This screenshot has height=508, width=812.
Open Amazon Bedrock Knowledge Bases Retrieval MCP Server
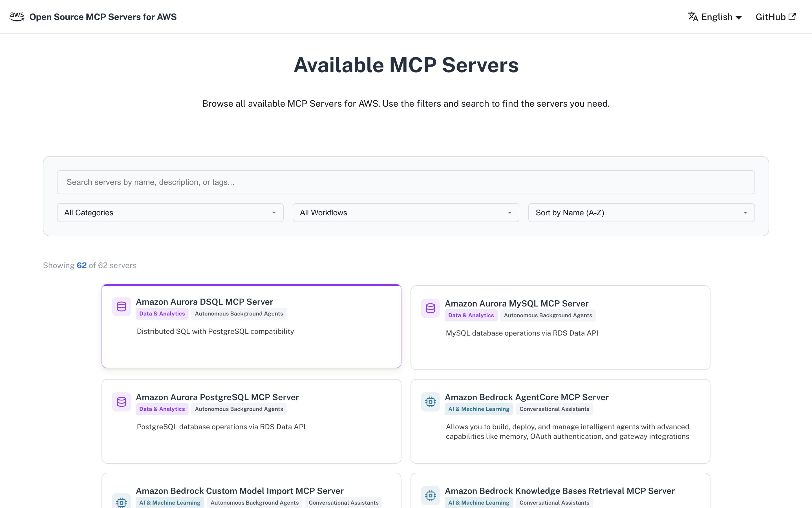pyautogui.click(x=560, y=491)
